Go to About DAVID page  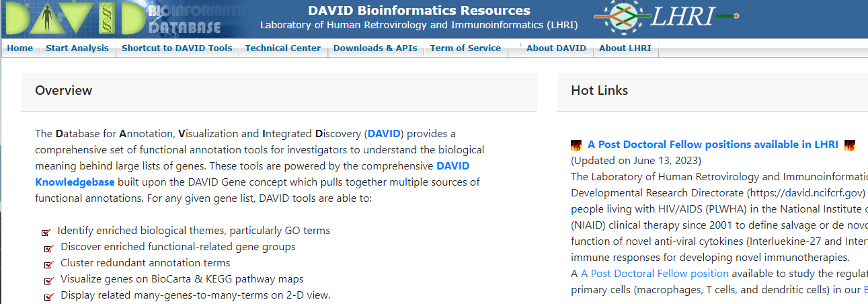point(556,48)
